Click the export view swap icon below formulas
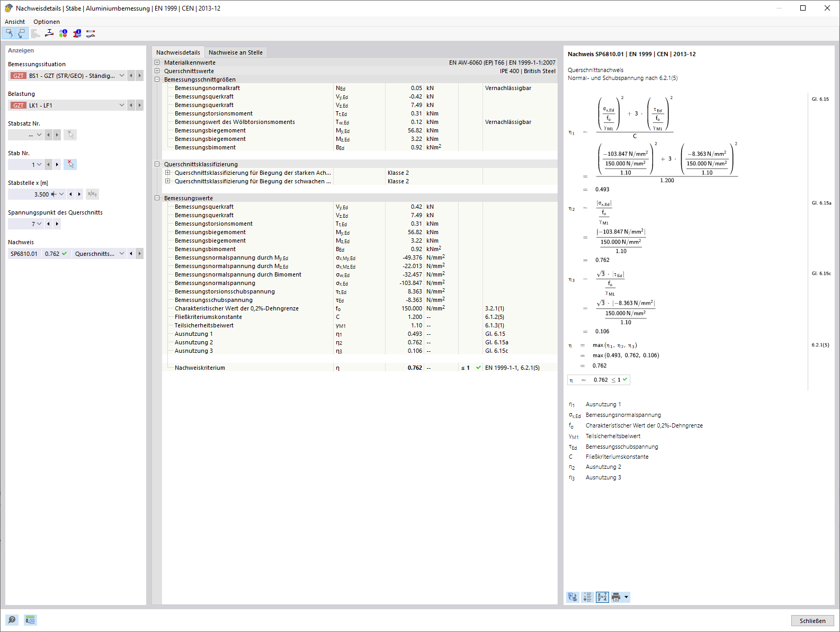840x632 pixels. [573, 598]
